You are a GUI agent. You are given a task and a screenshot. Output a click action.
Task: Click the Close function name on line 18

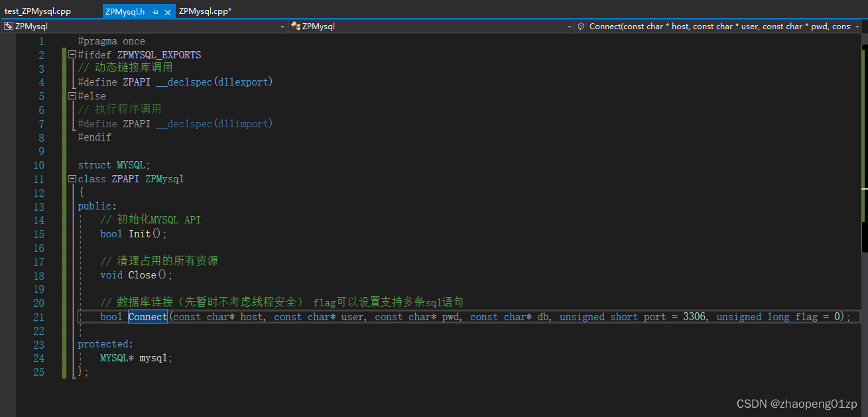coord(142,275)
